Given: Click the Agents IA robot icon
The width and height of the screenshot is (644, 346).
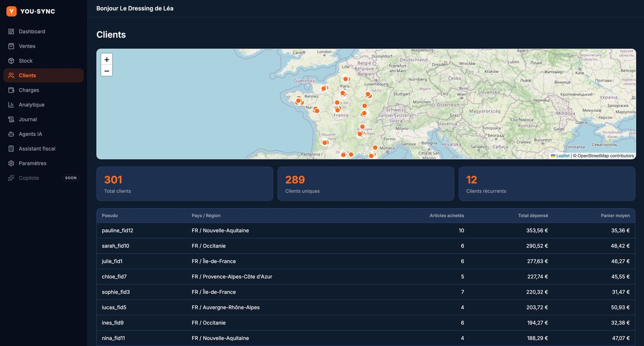Looking at the screenshot, I should [x=11, y=134].
